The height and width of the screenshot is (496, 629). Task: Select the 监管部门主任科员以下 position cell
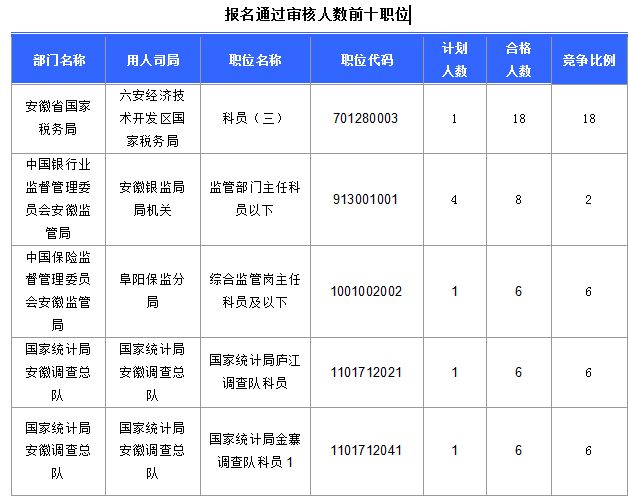[254, 198]
